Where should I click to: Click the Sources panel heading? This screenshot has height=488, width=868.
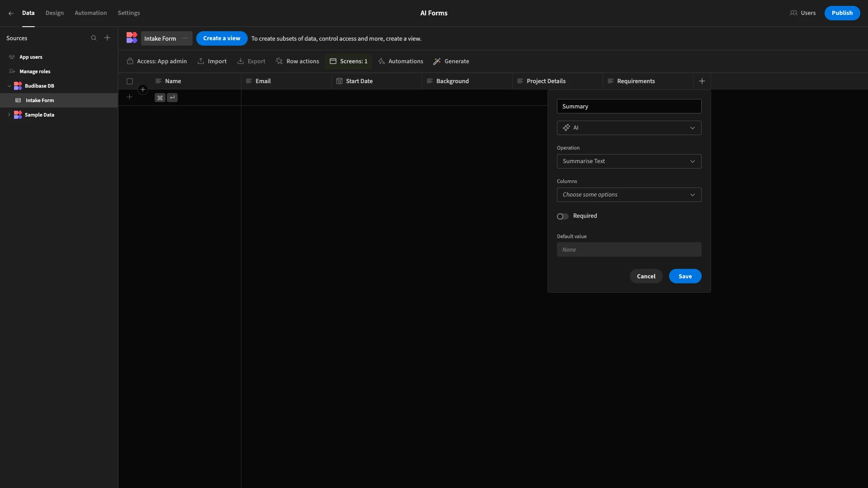17,38
